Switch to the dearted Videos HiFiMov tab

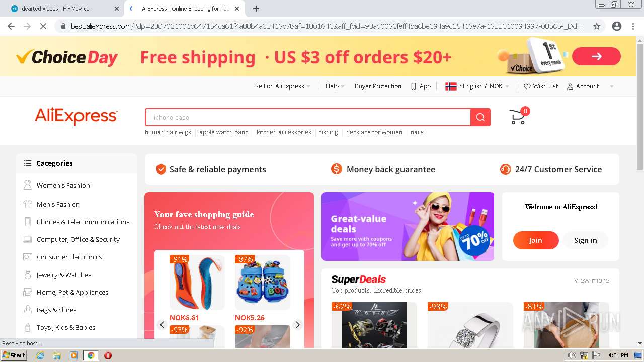pos(64,9)
